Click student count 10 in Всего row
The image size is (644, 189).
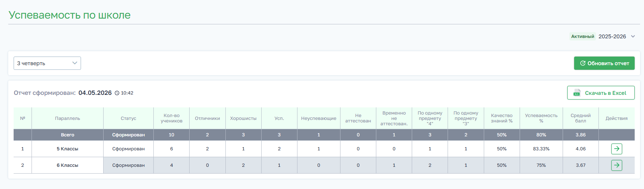171,135
